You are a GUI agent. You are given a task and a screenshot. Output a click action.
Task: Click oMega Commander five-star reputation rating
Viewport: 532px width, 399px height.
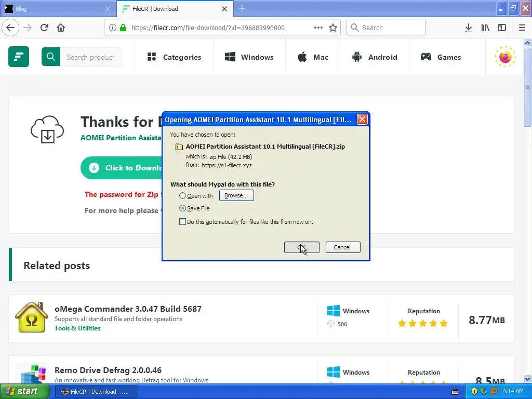[423, 323]
